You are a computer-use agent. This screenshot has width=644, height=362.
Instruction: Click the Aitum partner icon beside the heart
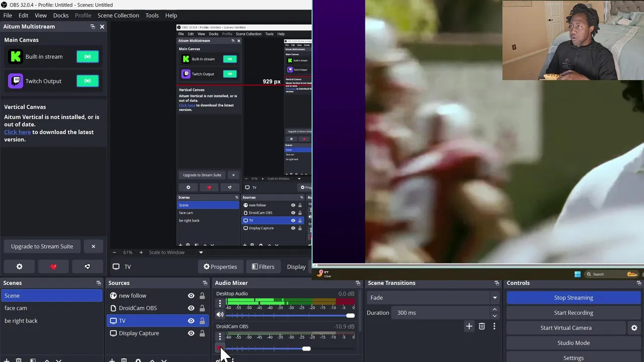point(88,266)
